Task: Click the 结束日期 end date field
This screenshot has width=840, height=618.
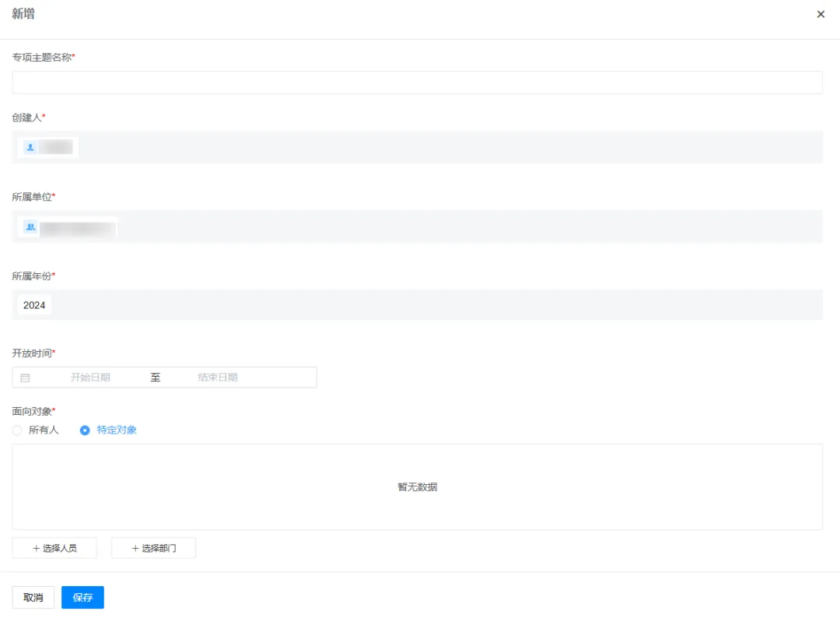Action: [218, 377]
